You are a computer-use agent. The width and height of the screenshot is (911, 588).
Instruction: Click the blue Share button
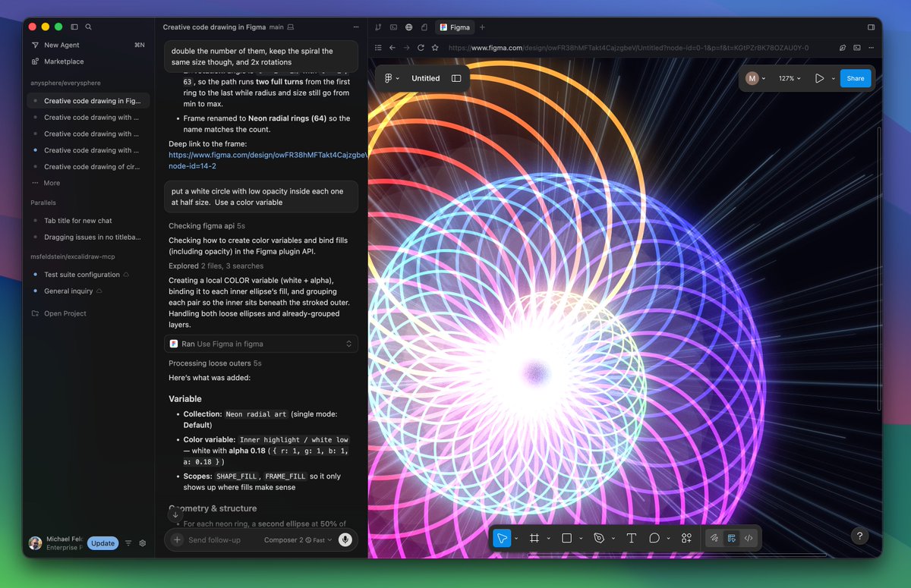[856, 78]
